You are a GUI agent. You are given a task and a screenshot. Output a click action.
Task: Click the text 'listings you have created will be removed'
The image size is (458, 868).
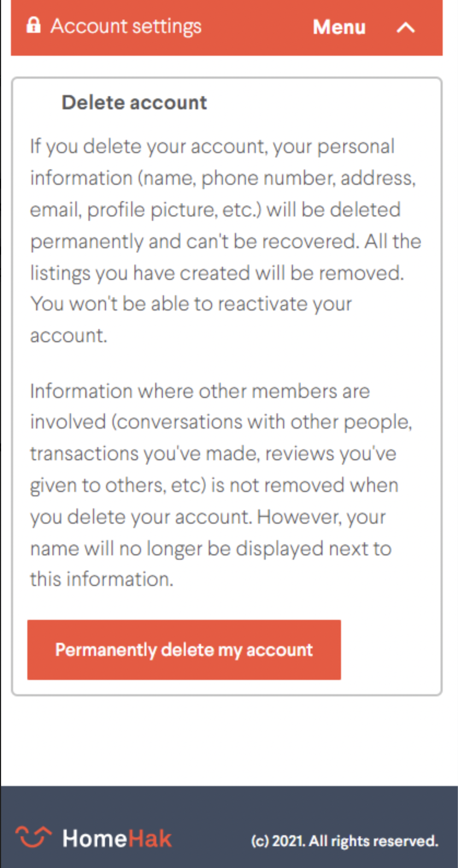click(217, 273)
